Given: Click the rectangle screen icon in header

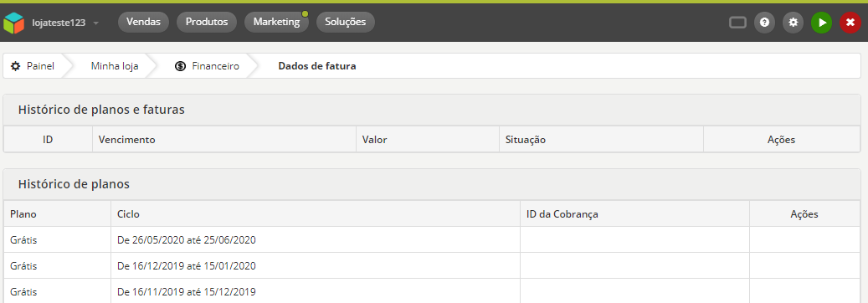Looking at the screenshot, I should (x=737, y=23).
